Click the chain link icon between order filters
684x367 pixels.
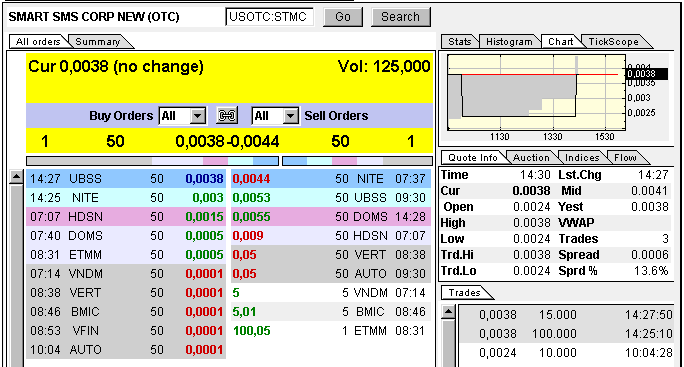227,116
